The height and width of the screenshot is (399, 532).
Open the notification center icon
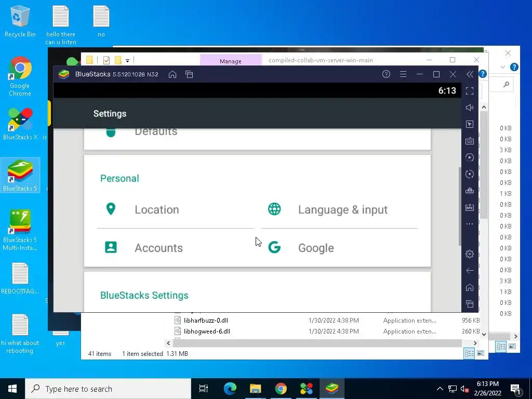coord(515,389)
